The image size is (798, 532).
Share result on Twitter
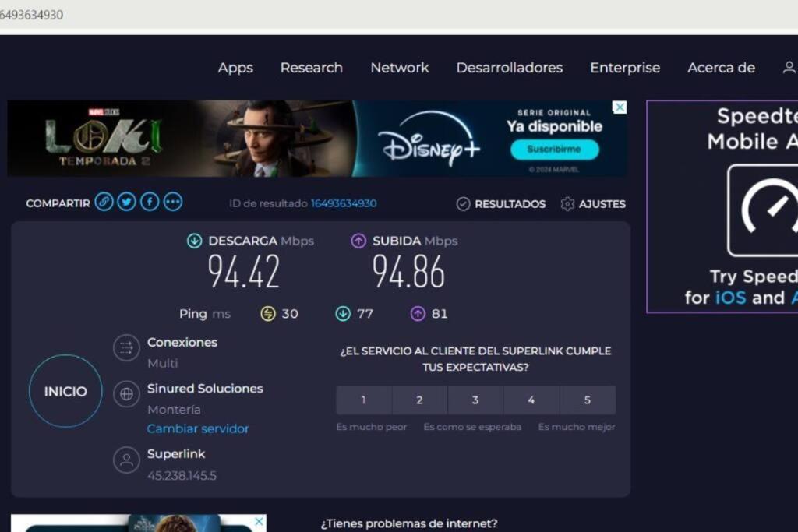[x=127, y=202]
